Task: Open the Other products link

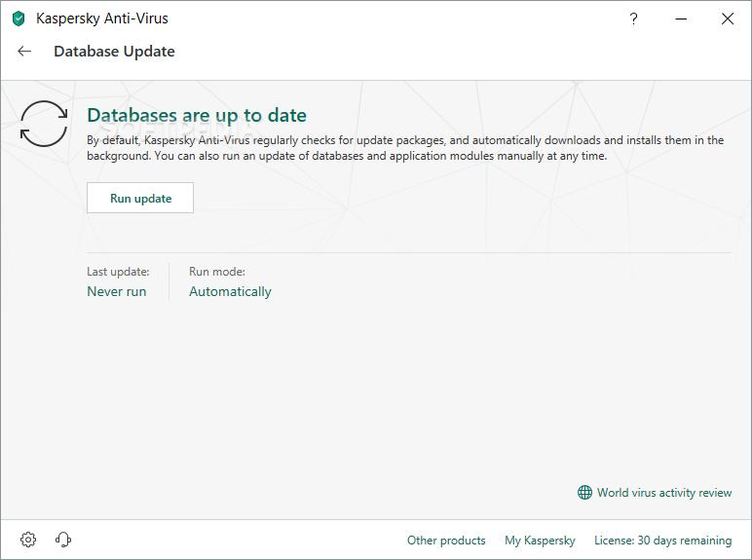Action: point(446,541)
